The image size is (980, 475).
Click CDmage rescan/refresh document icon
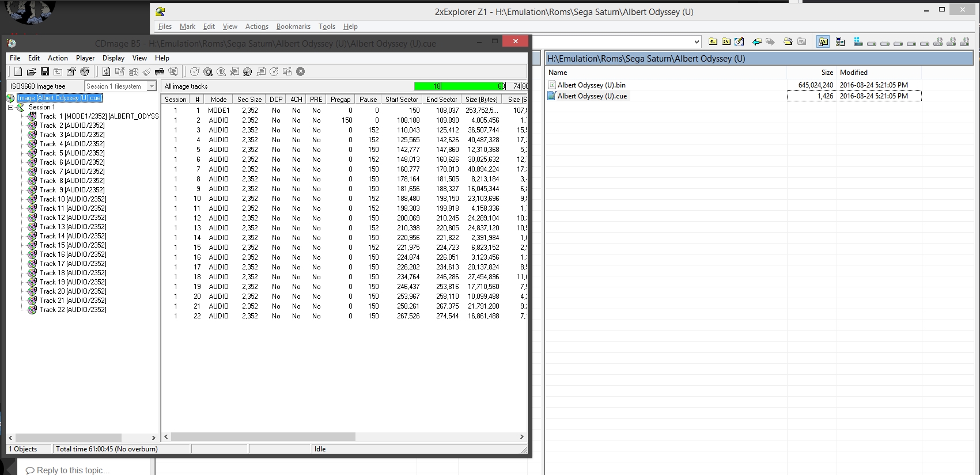[x=106, y=71]
